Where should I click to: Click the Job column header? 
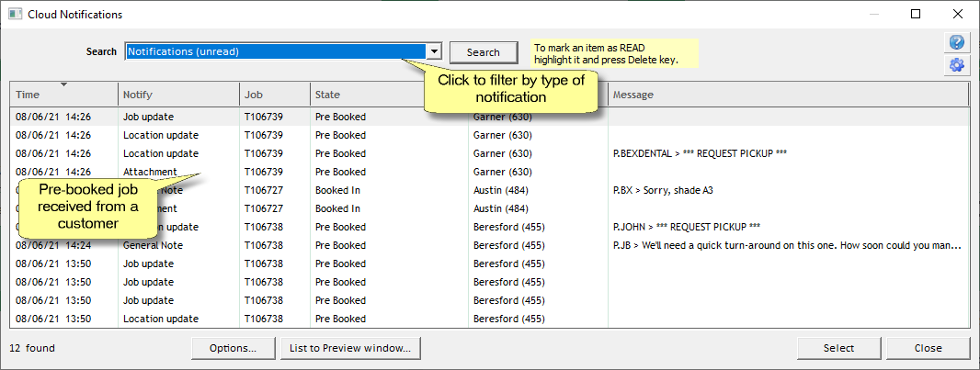(x=274, y=95)
